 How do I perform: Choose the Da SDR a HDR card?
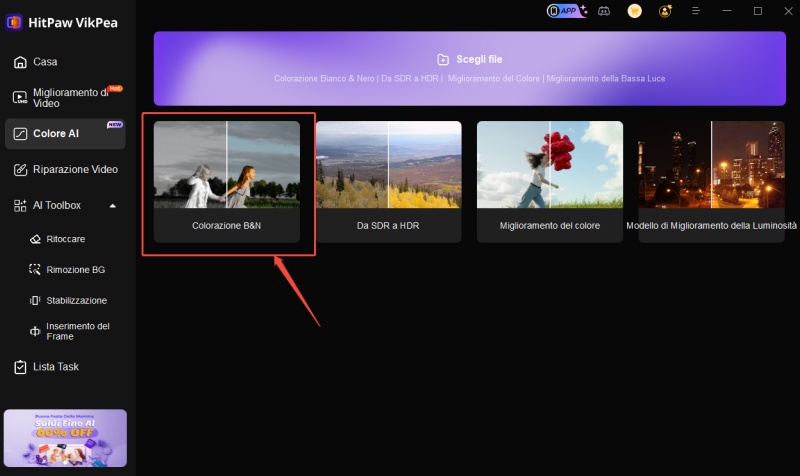tap(388, 181)
